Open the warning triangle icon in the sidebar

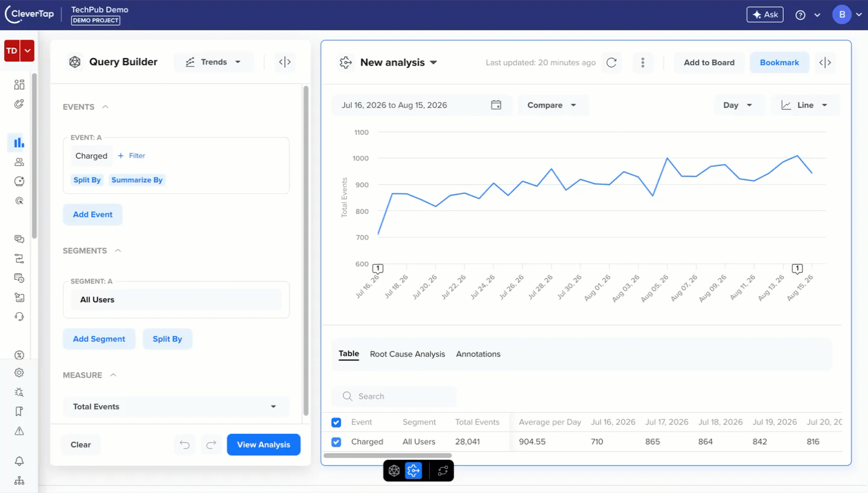click(x=19, y=431)
